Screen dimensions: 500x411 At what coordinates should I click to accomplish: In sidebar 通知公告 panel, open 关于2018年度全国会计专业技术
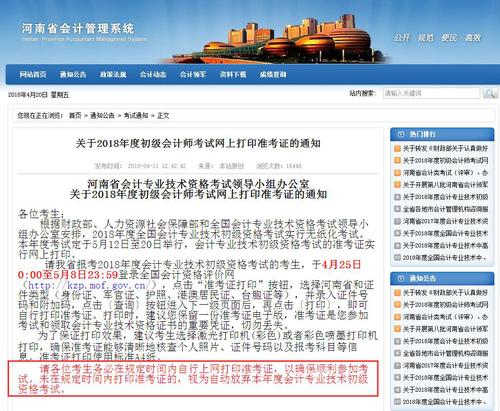[x=445, y=377]
